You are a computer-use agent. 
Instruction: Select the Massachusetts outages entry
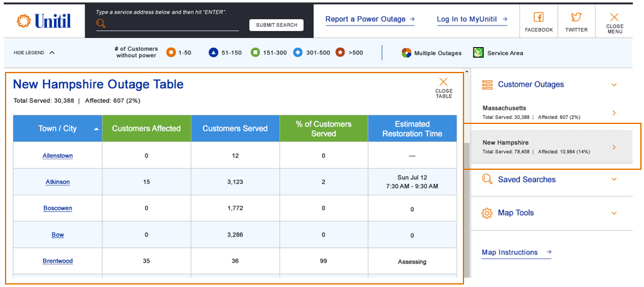(x=550, y=112)
